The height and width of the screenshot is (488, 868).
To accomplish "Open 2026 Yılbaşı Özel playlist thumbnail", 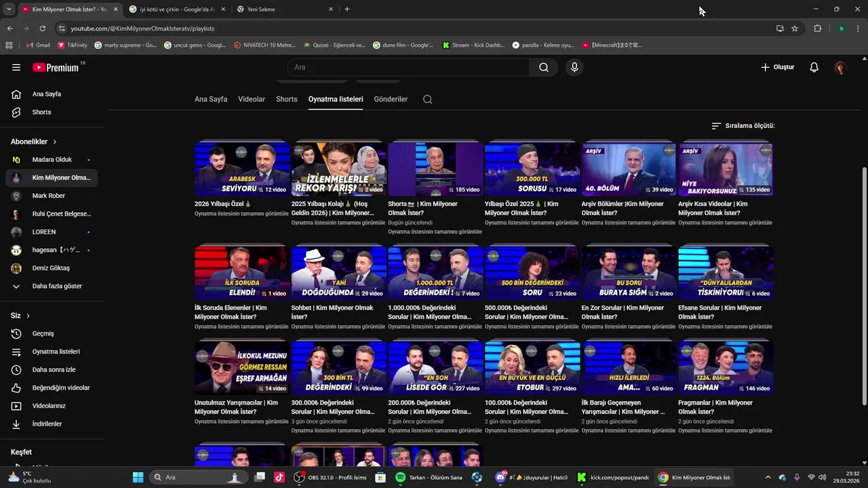I will (242, 169).
